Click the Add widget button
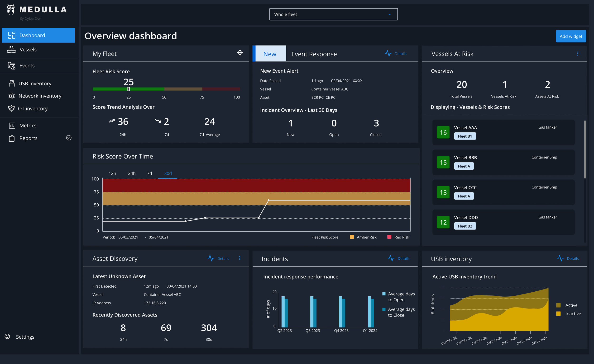 pos(571,36)
